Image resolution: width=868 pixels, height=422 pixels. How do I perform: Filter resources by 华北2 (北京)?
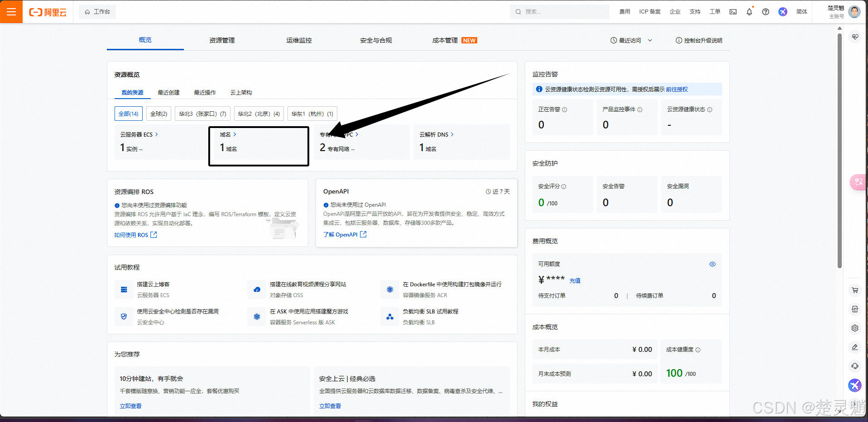click(259, 114)
